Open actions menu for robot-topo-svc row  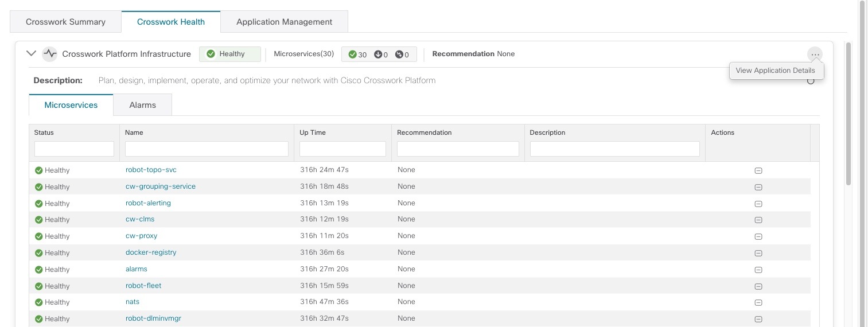pyautogui.click(x=758, y=170)
